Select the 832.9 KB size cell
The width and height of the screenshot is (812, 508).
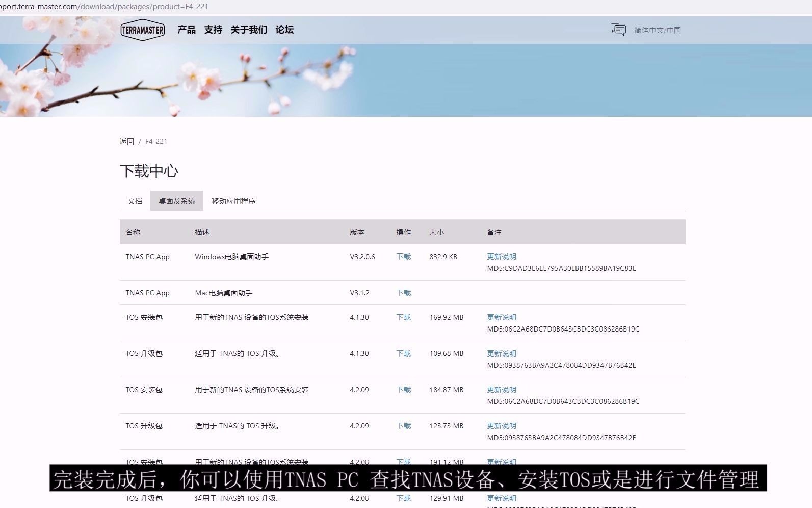(x=443, y=257)
